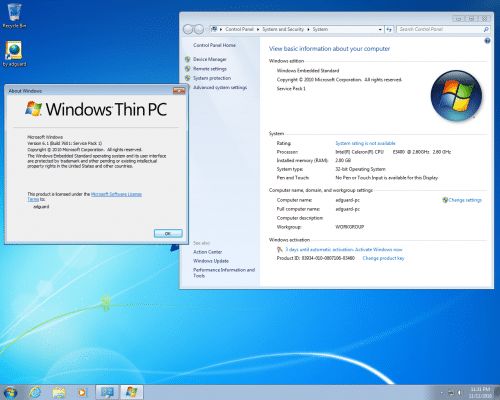Viewport: 500px width, 400px height.
Task: Open the Microsoft Software License Terms link
Action: pyautogui.click(x=116, y=194)
